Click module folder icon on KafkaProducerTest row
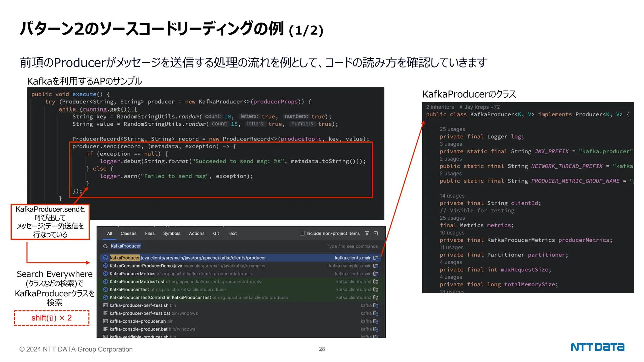Screen dimensions: 644x362 [376, 290]
